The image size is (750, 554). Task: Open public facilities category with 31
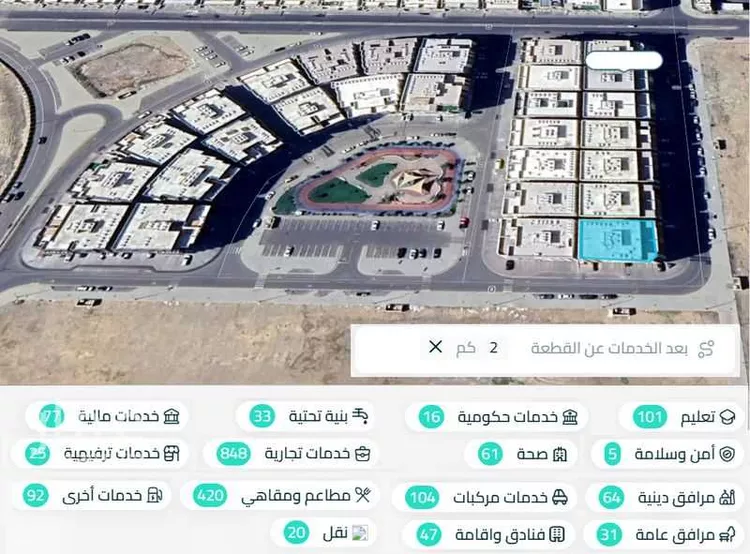(665, 534)
